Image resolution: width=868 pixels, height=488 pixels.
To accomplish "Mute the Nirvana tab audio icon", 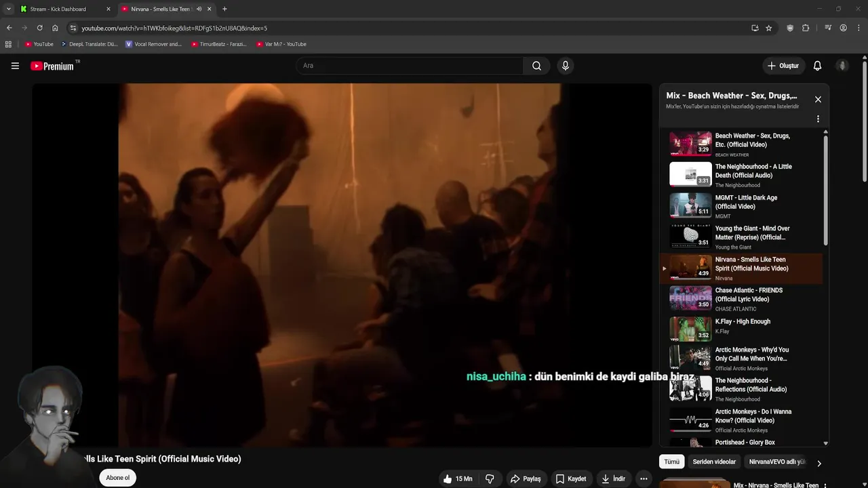I will tap(199, 9).
